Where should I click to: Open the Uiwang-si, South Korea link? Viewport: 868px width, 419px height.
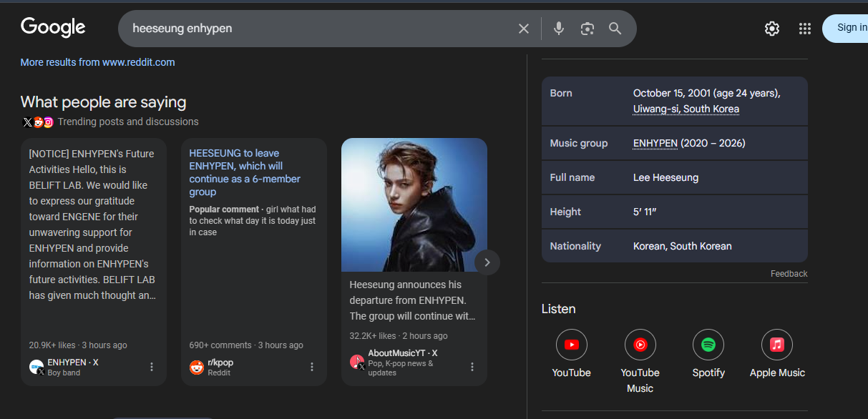tap(686, 109)
